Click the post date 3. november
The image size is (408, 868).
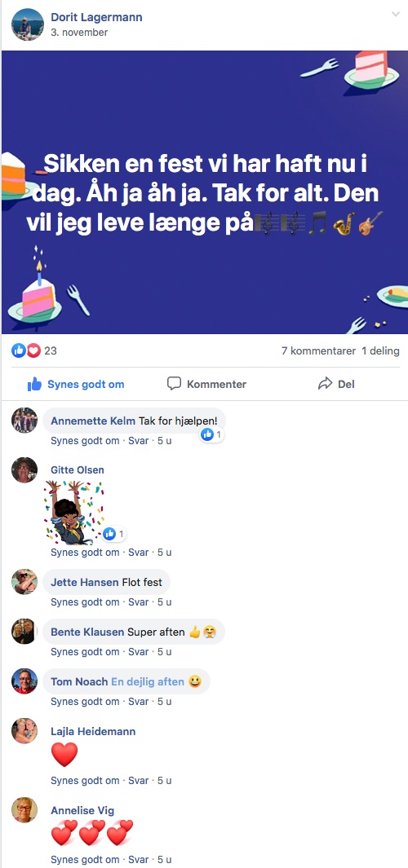coord(79,33)
